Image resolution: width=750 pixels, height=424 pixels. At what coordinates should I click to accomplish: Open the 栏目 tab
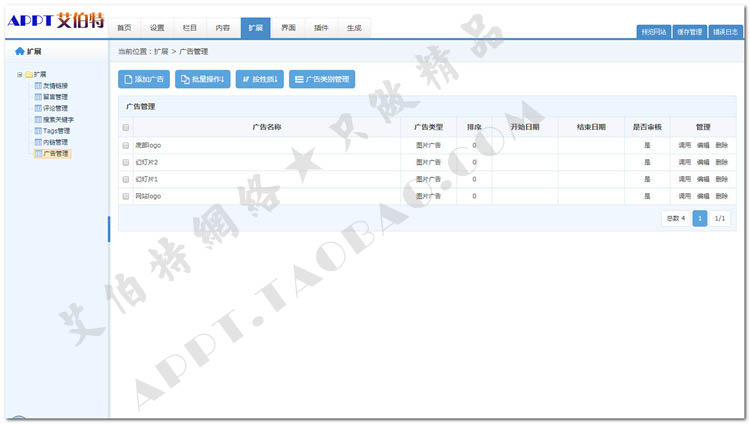click(190, 28)
